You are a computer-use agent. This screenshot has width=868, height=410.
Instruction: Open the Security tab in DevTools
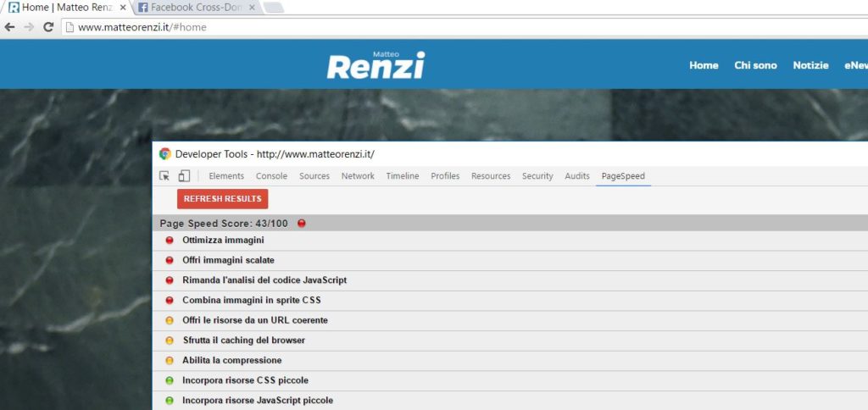point(537,176)
